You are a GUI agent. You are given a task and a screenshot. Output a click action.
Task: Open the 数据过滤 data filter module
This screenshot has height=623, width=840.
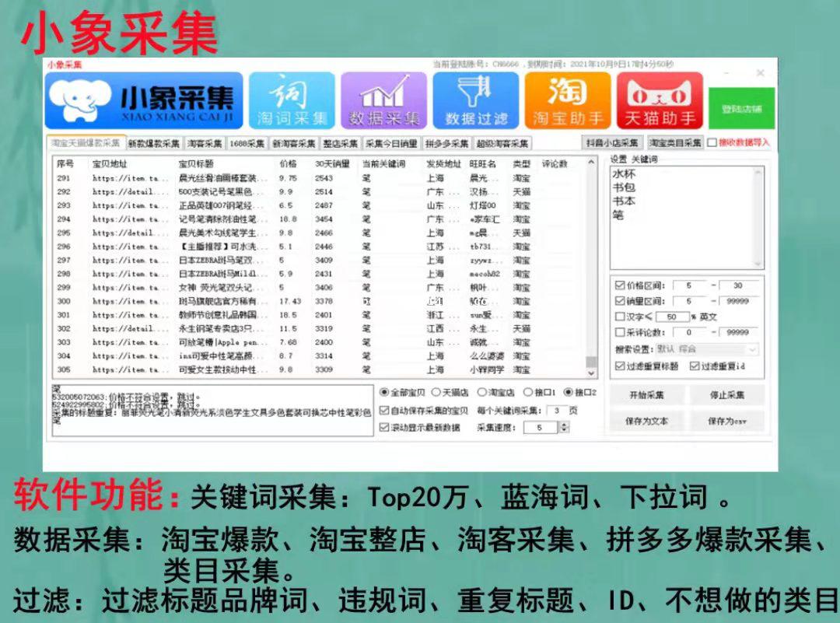476,100
